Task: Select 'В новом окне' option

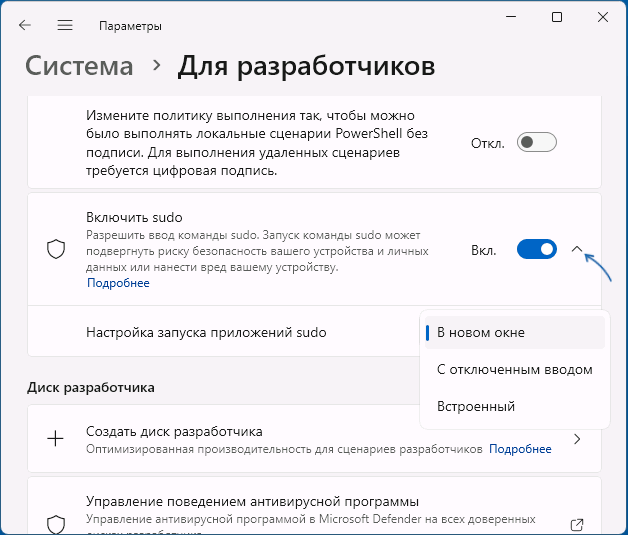Action: click(x=515, y=332)
